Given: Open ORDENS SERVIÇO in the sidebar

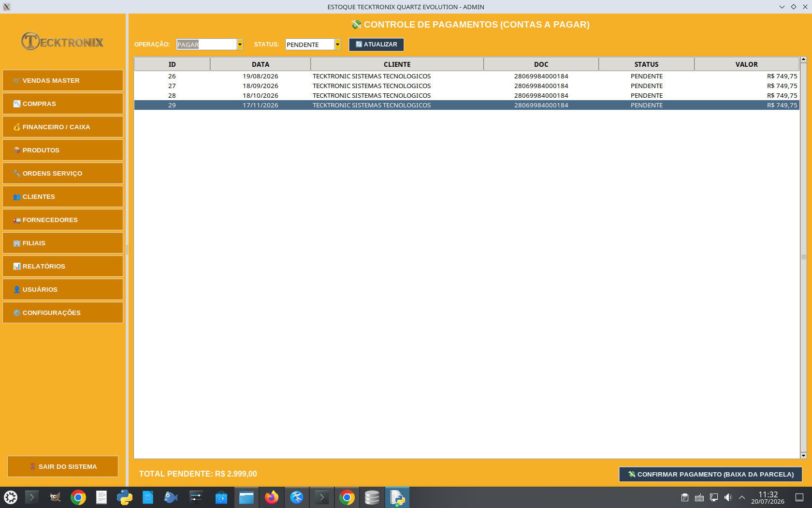Looking at the screenshot, I should tap(63, 173).
